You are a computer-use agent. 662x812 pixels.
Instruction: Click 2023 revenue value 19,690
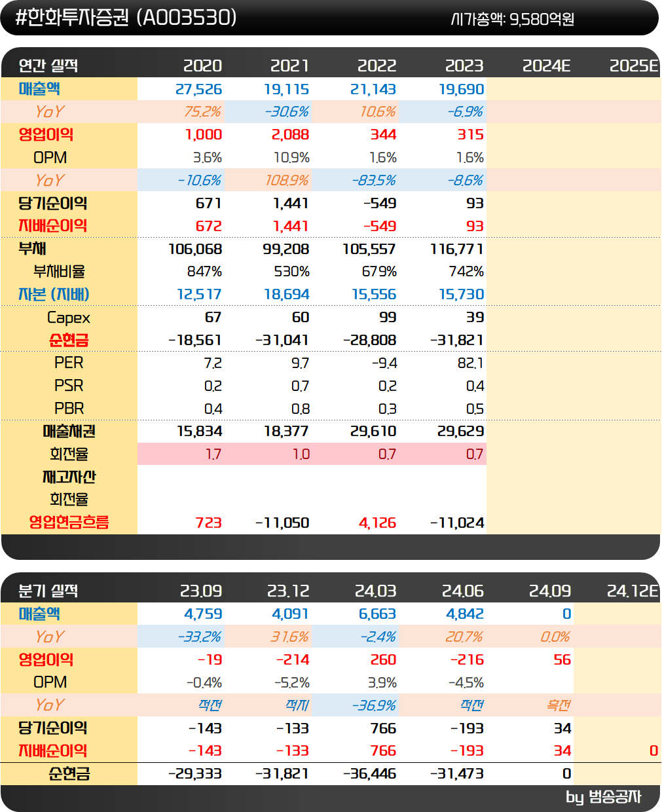[461, 89]
